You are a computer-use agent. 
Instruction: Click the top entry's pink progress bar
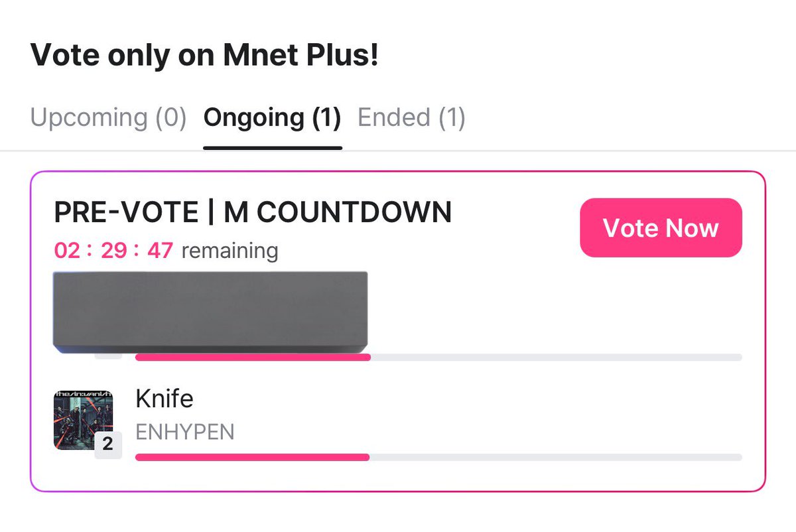[x=252, y=358]
